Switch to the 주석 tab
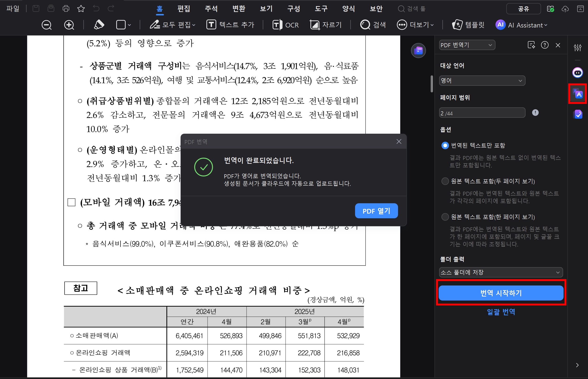 [211, 9]
